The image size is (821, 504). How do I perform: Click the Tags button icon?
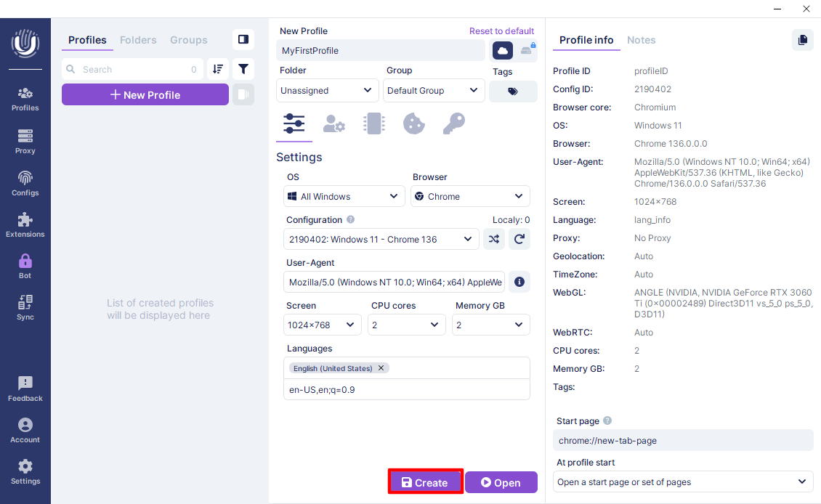click(x=513, y=92)
